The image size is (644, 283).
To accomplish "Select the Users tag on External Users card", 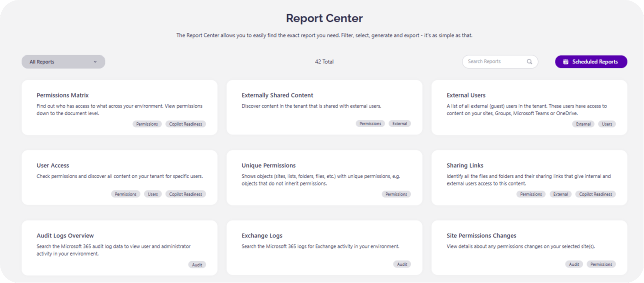I will coord(607,123).
